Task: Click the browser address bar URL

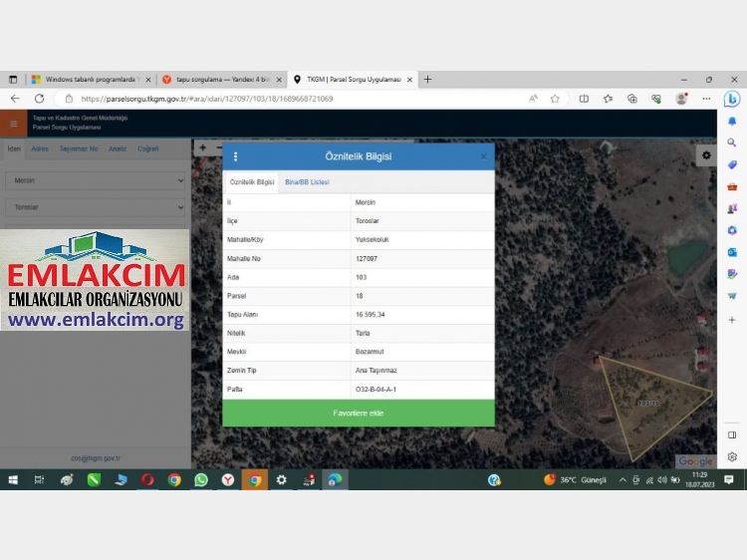Action: tap(207, 99)
